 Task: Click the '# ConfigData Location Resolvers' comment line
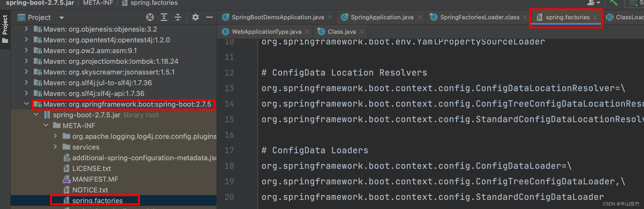[345, 73]
